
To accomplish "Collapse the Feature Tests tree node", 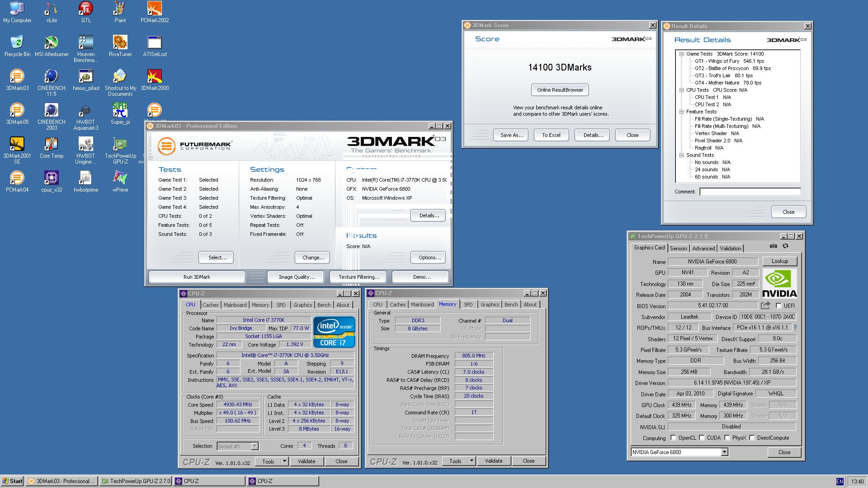I will (681, 112).
